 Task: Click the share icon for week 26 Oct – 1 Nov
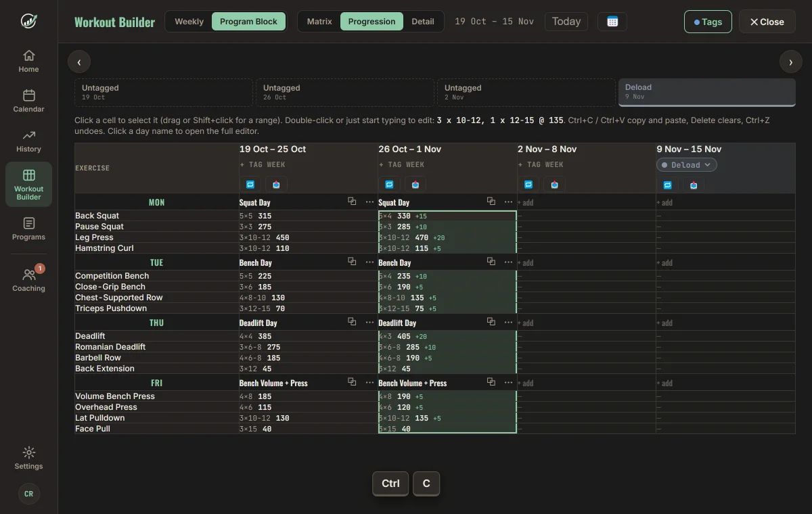pyautogui.click(x=415, y=184)
